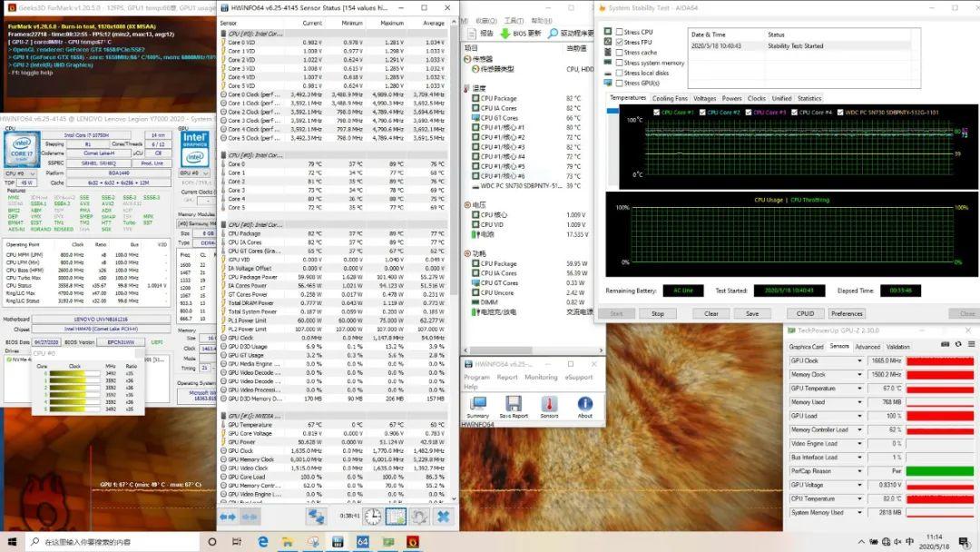980x552 pixels.
Task: Open sensor settings gear icon in HWiNFO toolbar
Action: point(419,517)
